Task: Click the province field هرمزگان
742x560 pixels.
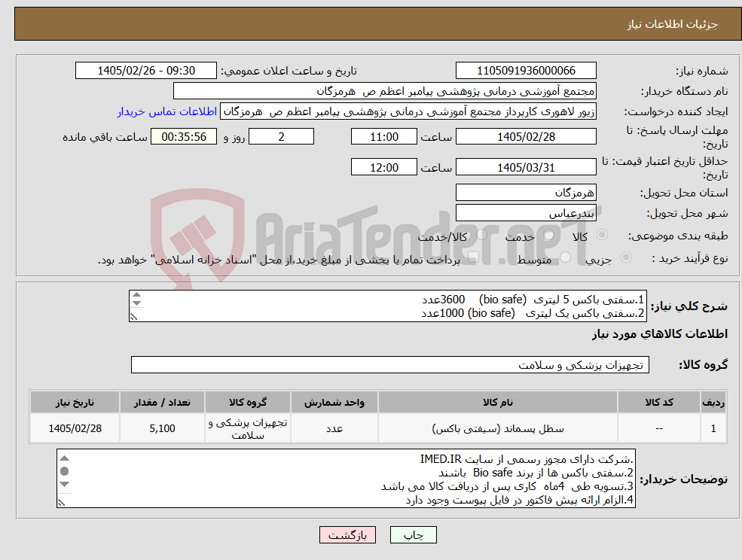Action: coord(526,193)
